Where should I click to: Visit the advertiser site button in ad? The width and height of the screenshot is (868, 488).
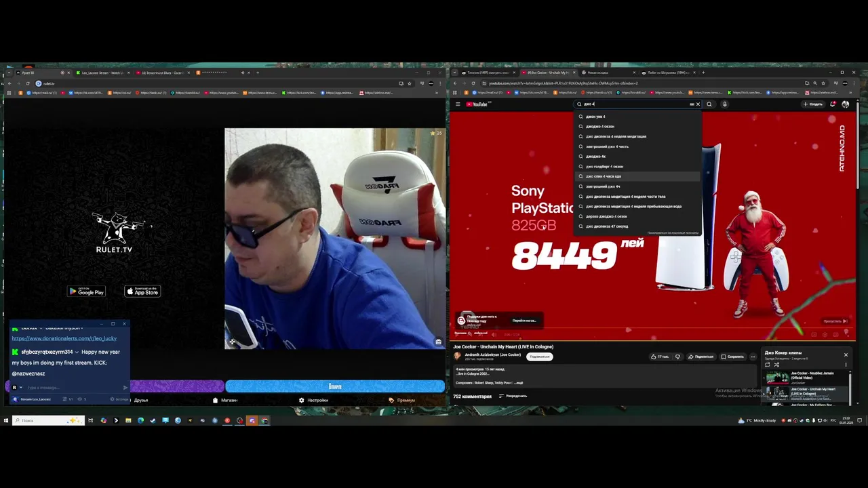524,321
